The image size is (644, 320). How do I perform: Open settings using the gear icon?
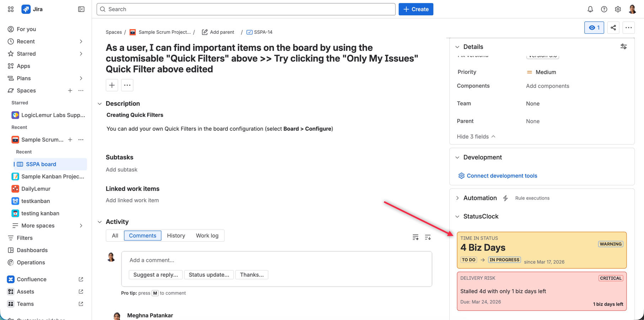coord(618,9)
